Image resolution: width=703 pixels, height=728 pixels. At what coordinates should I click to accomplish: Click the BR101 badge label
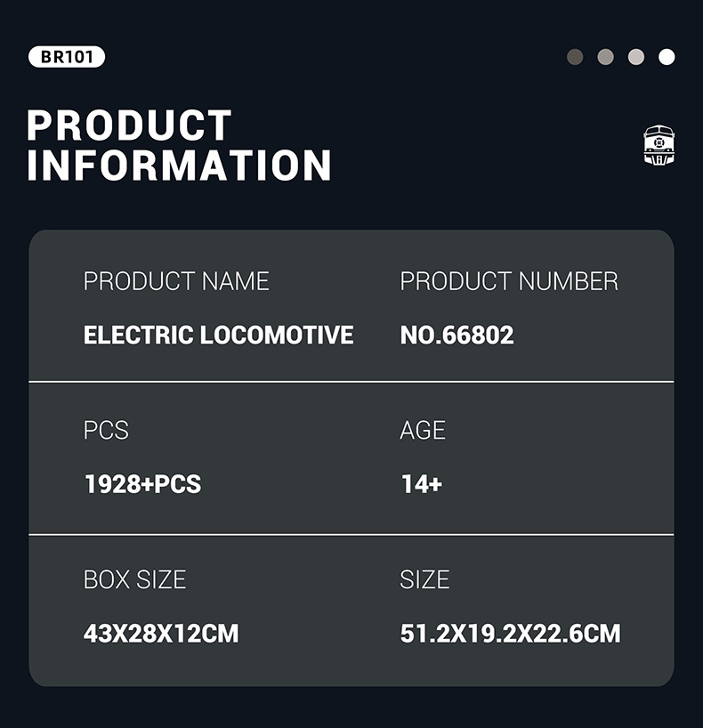coord(67,57)
